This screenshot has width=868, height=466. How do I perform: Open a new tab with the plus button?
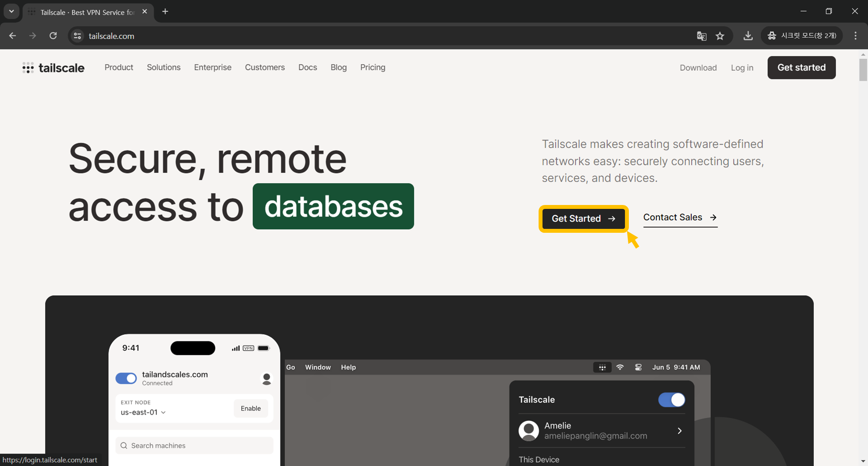click(165, 12)
